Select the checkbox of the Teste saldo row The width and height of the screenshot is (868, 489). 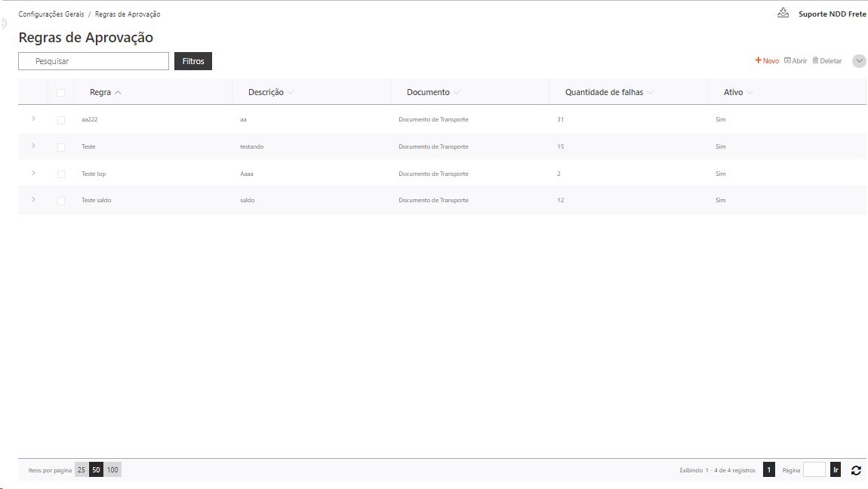click(61, 200)
